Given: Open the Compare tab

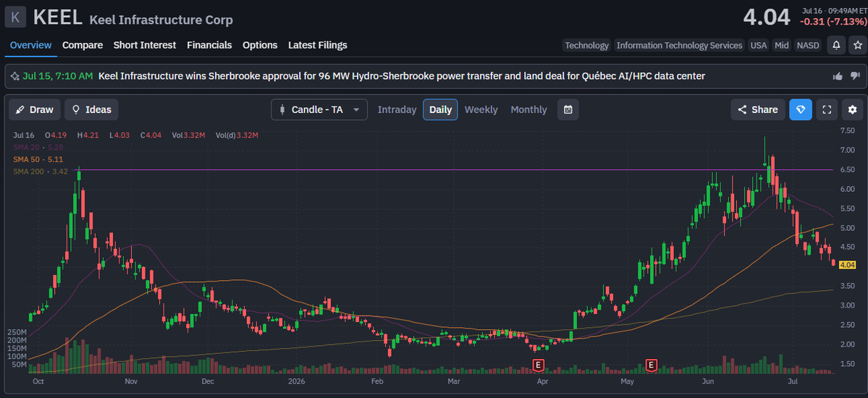Looking at the screenshot, I should [x=83, y=46].
